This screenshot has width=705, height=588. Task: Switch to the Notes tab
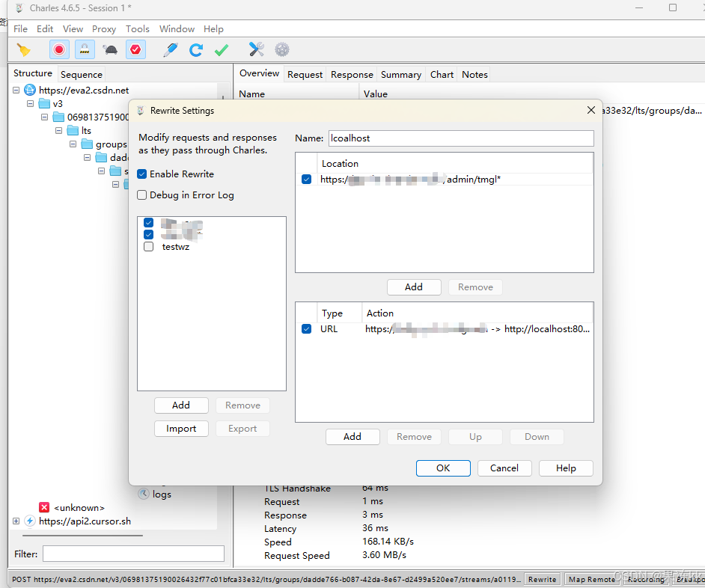click(474, 75)
